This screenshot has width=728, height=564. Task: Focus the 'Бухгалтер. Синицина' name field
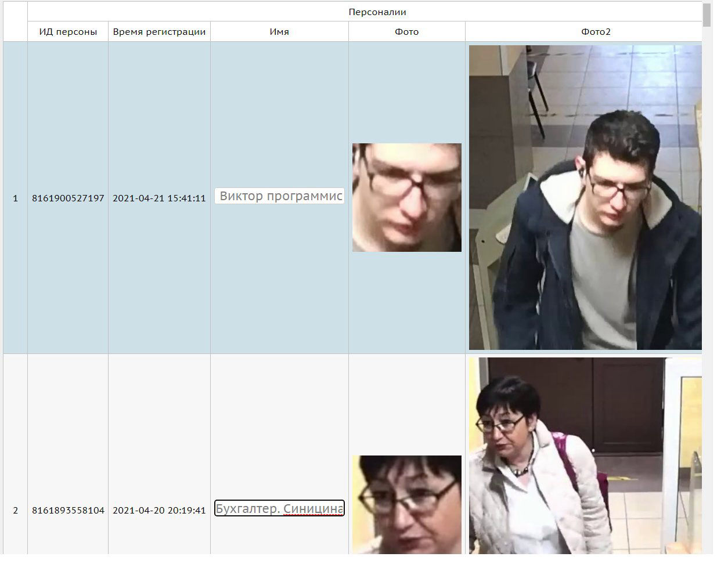(279, 509)
